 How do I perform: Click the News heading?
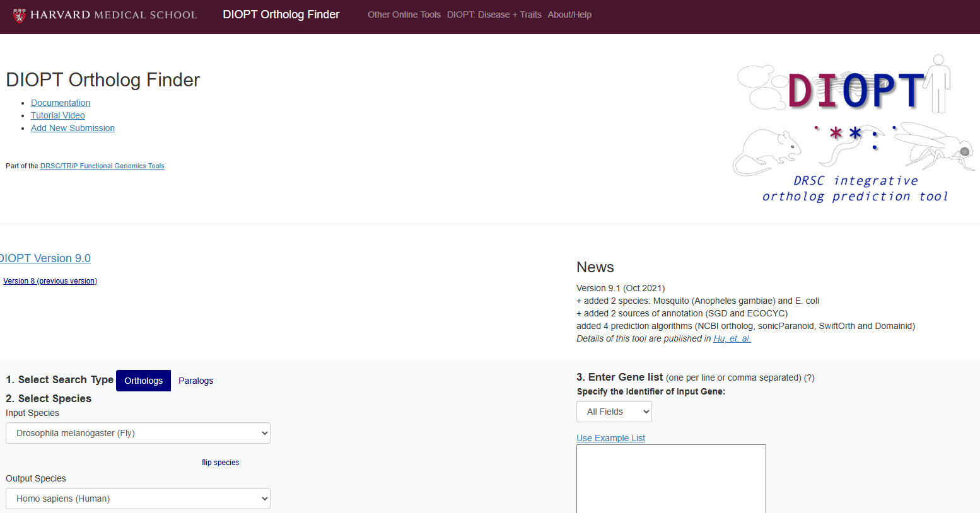(595, 267)
